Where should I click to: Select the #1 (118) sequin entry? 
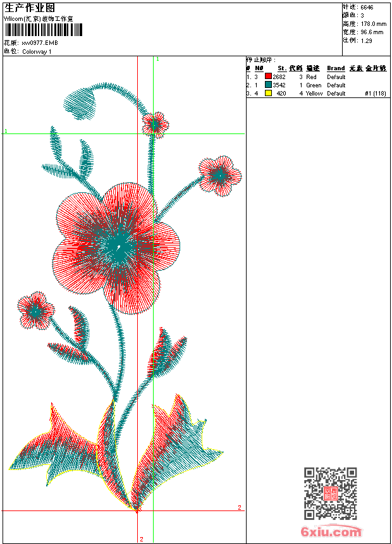click(x=376, y=94)
